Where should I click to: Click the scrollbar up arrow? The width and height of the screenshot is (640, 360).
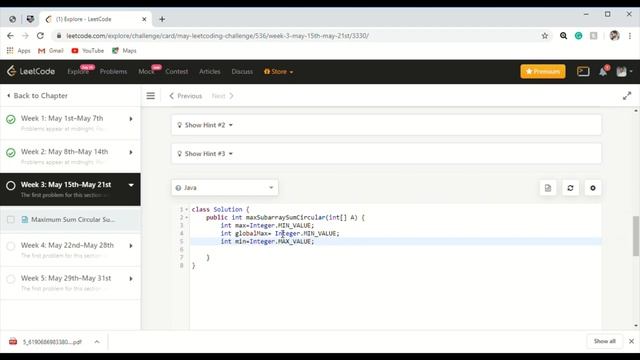(636, 111)
